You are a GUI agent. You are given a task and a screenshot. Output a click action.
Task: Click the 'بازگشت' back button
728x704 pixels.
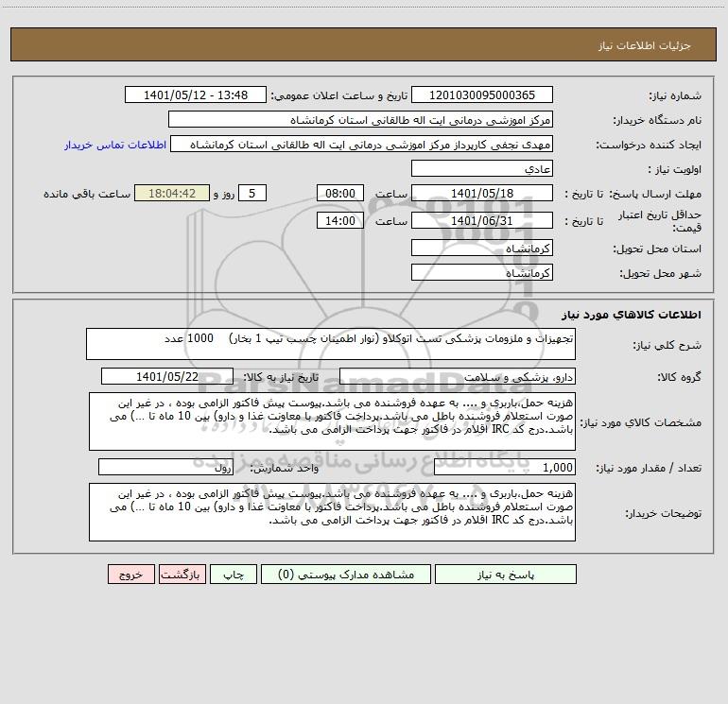[x=182, y=575]
